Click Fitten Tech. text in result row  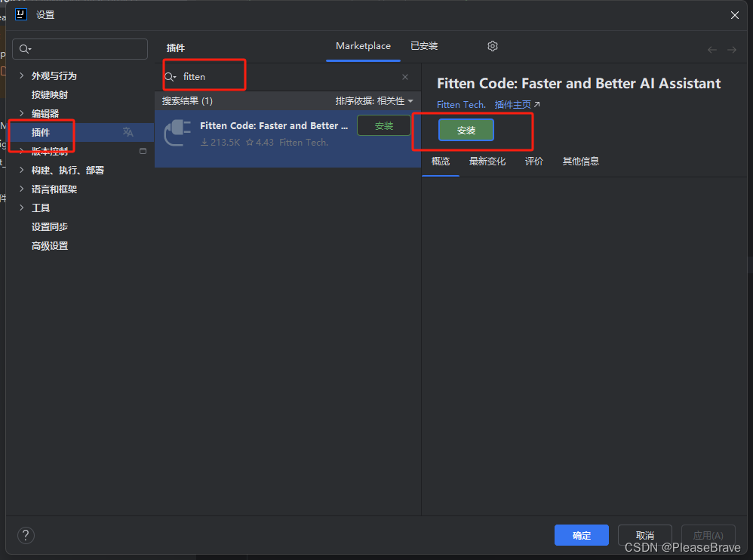[x=303, y=143]
